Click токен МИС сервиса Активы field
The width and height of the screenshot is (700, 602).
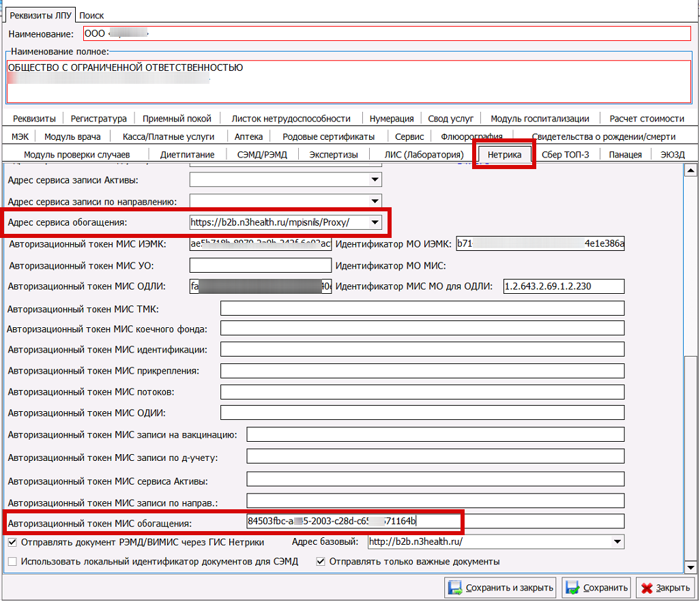(435, 479)
